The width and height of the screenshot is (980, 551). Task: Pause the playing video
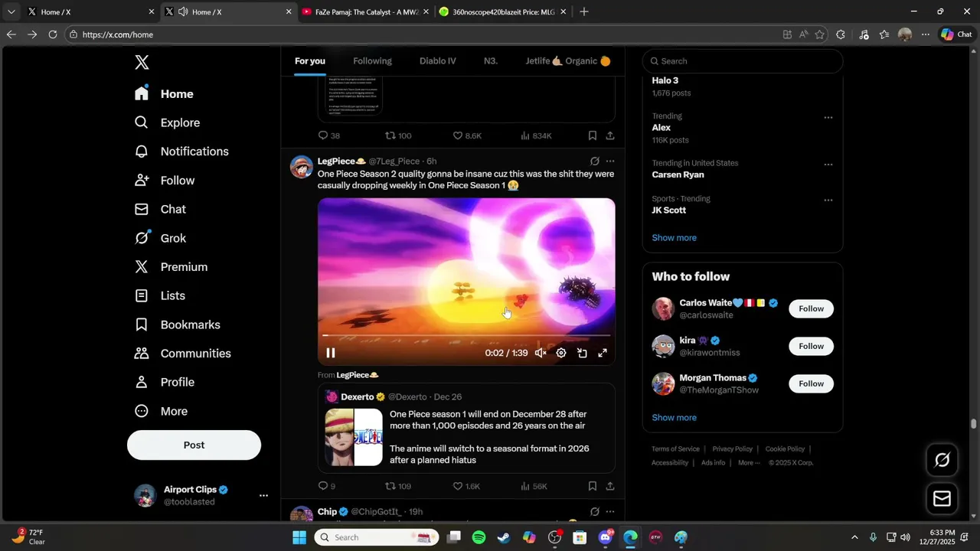click(331, 353)
